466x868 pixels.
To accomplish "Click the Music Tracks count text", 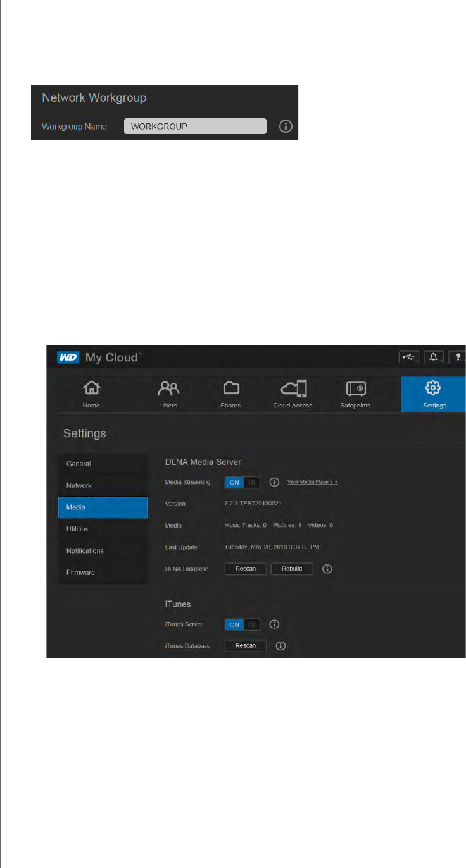I will click(246, 525).
